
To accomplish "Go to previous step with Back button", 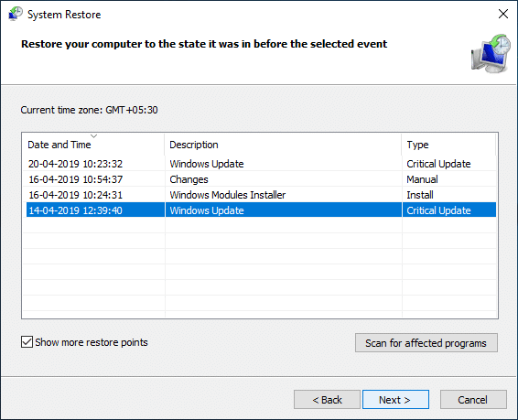I will coord(327,400).
